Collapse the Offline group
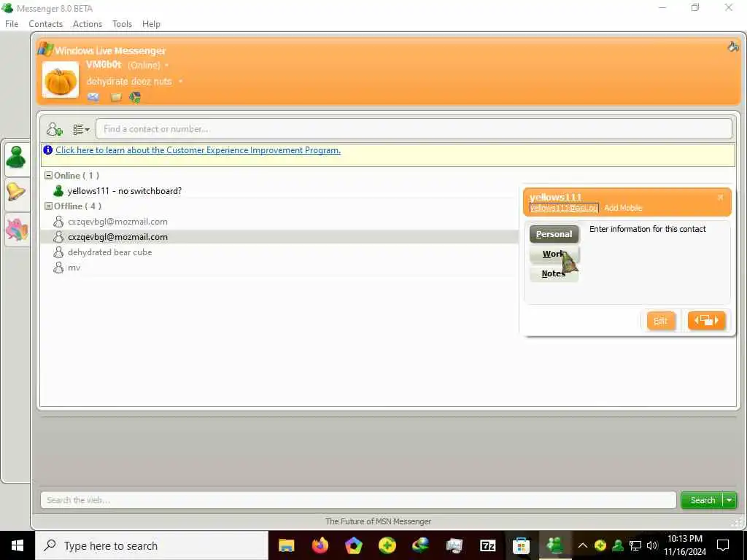Screen dimensions: 747x560 click(48, 206)
